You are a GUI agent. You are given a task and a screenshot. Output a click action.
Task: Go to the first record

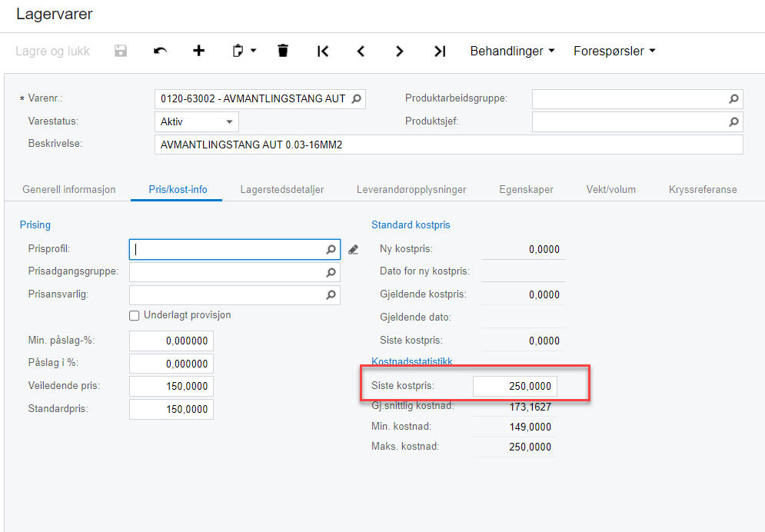pyautogui.click(x=322, y=51)
